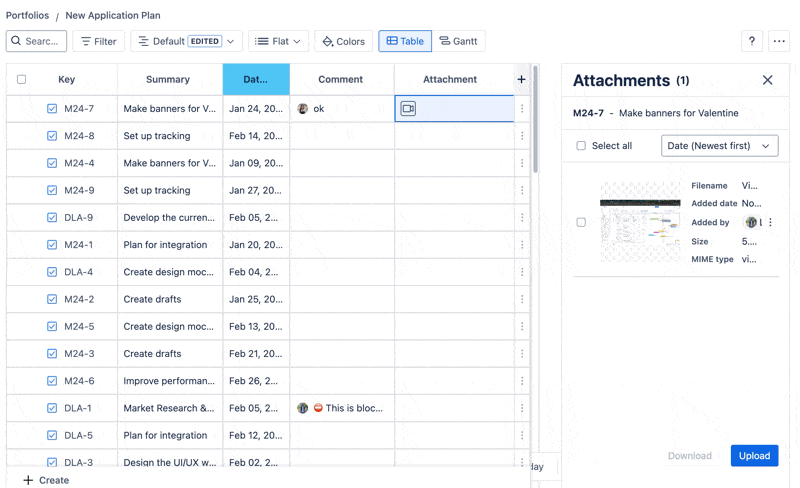Open row actions menu for M24-8
This screenshot has height=488, width=800.
(522, 136)
